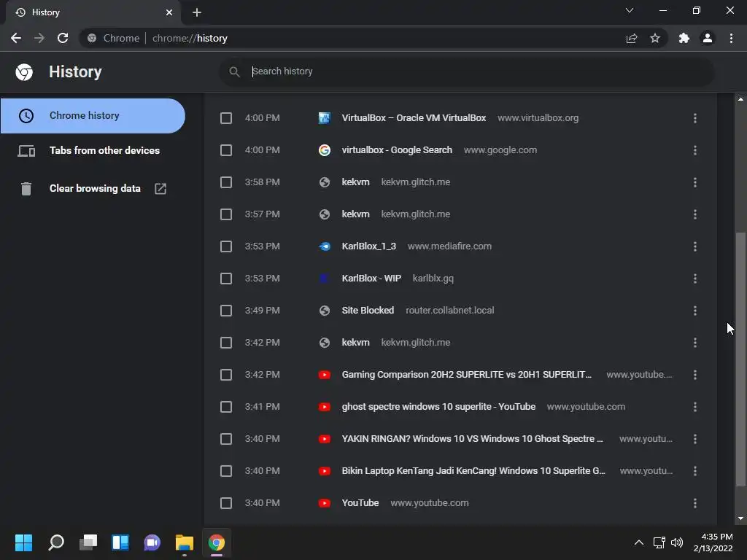747x560 pixels.
Task: Open taskbar Search
Action: coord(56,542)
